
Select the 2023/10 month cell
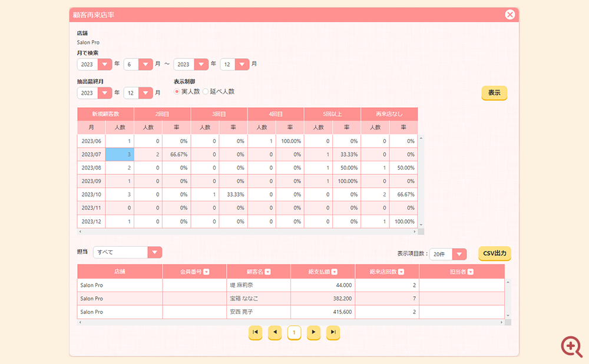tap(91, 194)
